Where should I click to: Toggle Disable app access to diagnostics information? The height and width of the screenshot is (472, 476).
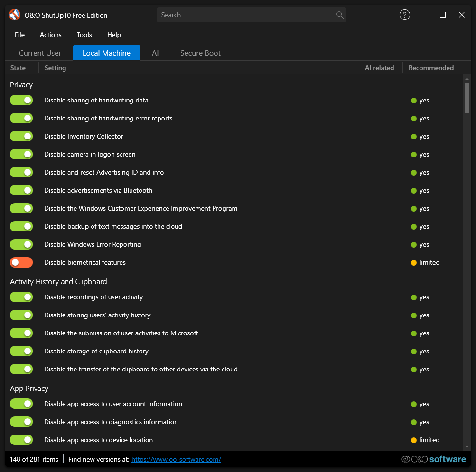pos(21,422)
